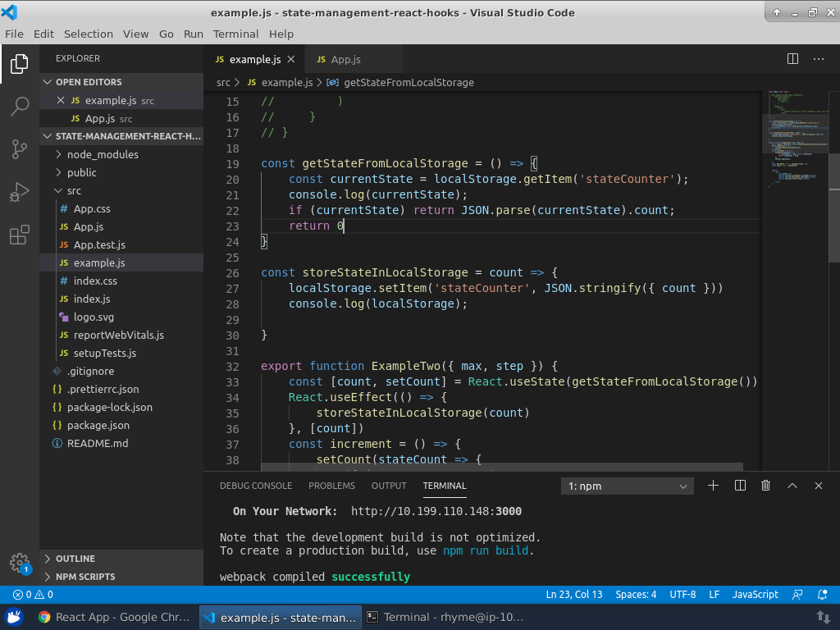Open the Terminal menu in menu bar

coord(235,34)
